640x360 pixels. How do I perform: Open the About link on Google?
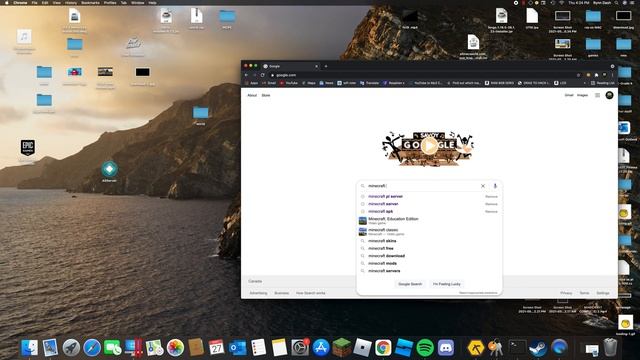252,95
